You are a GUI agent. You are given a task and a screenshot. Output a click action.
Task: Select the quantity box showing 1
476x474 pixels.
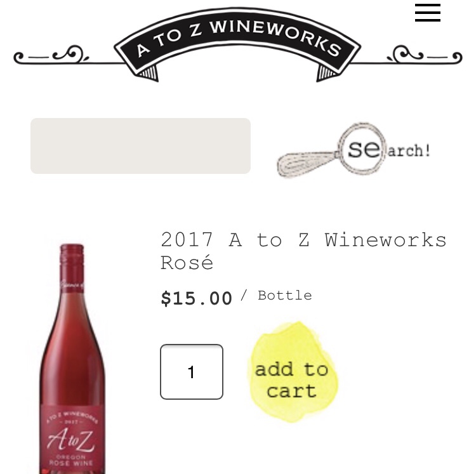(x=192, y=372)
